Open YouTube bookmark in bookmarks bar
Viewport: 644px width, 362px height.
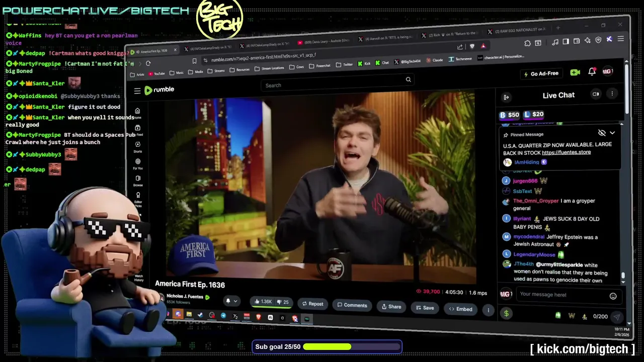156,73
